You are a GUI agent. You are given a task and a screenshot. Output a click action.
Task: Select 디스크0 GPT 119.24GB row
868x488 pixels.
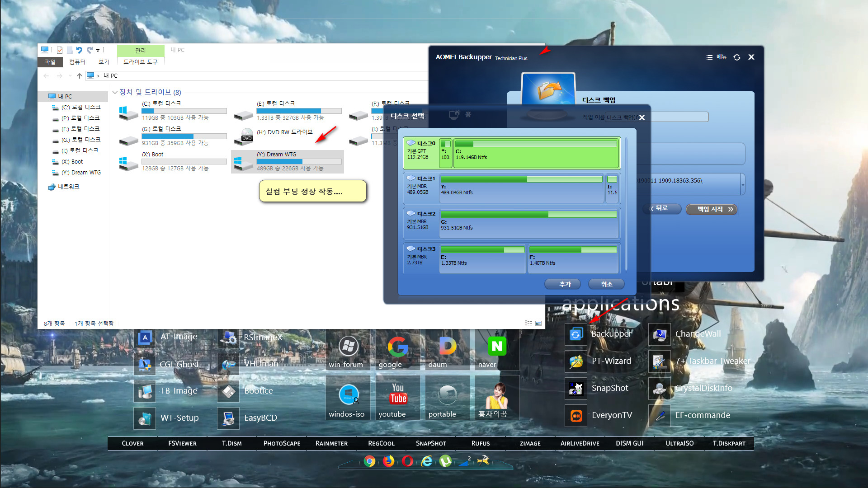pyautogui.click(x=511, y=154)
